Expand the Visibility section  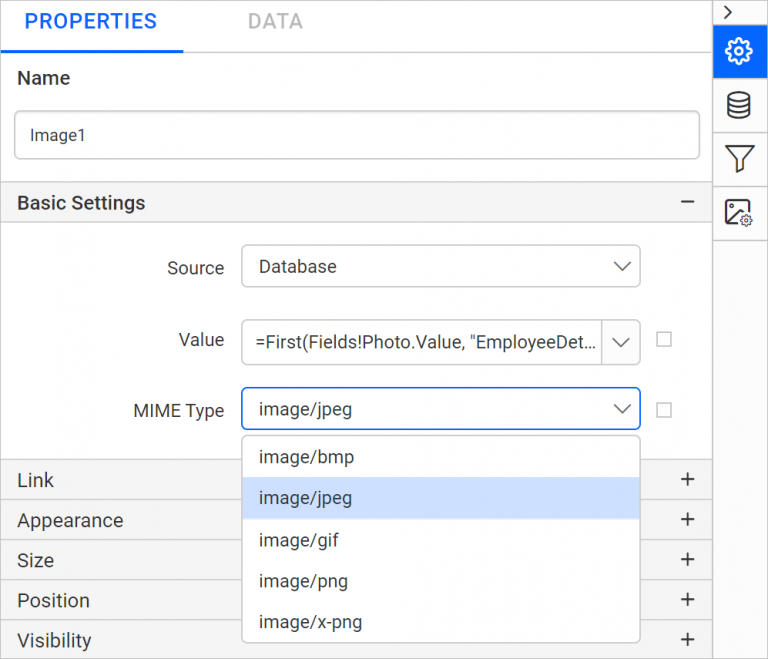click(687, 640)
